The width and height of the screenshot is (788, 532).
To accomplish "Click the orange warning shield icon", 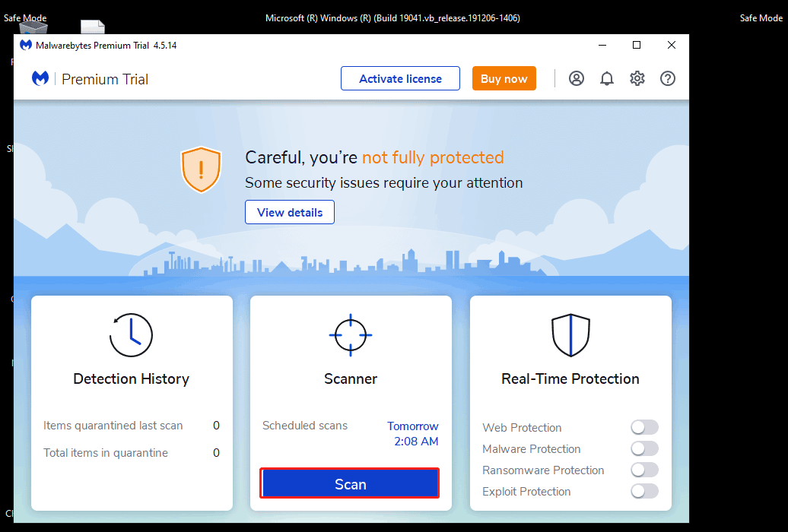I will click(201, 169).
